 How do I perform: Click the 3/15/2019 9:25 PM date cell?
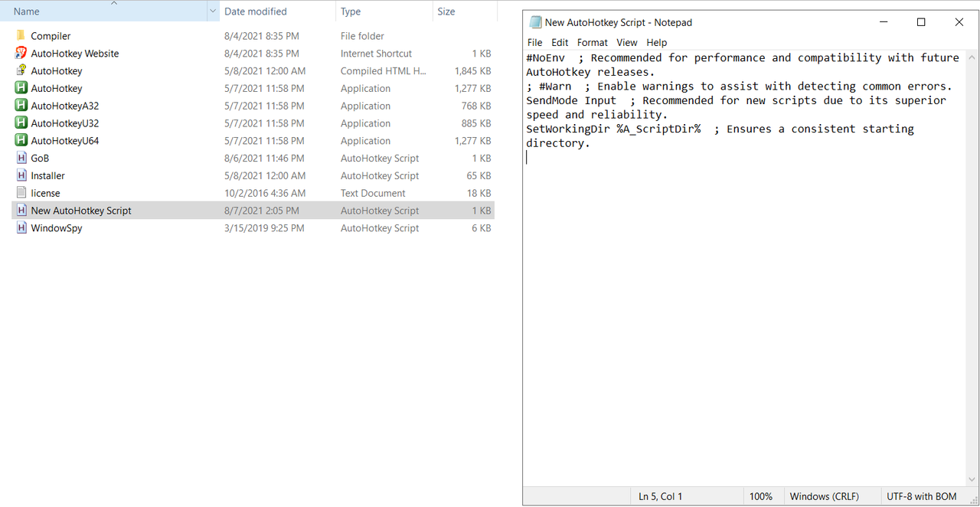[264, 228]
